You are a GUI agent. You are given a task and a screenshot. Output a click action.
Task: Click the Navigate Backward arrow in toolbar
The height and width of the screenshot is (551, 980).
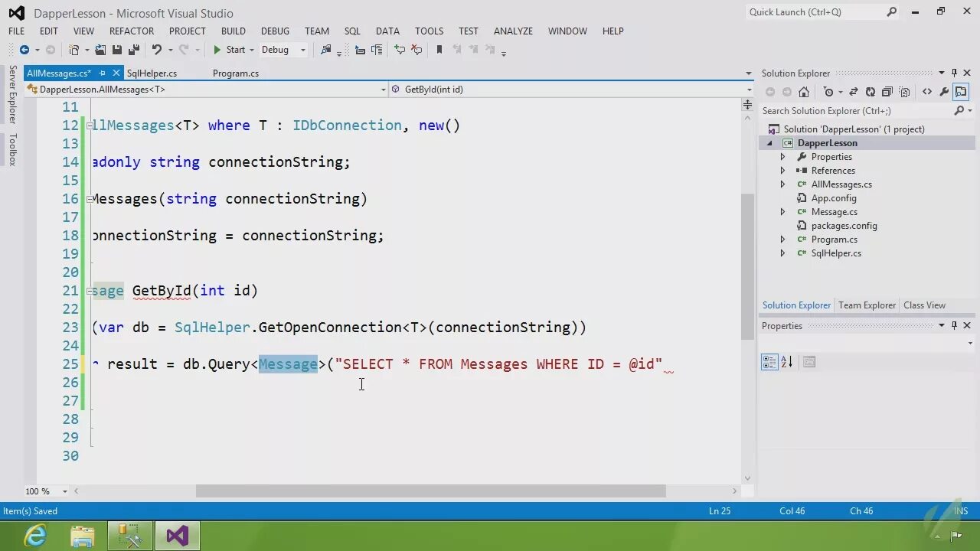(24, 50)
